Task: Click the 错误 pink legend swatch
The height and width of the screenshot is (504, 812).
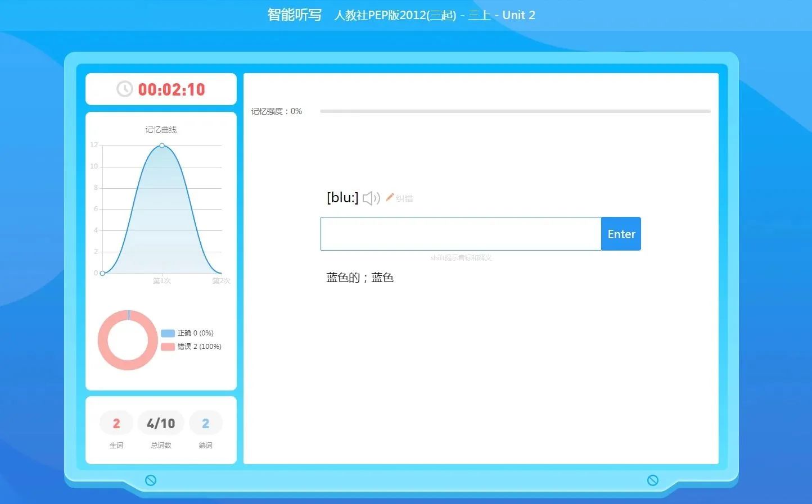Action: click(168, 347)
